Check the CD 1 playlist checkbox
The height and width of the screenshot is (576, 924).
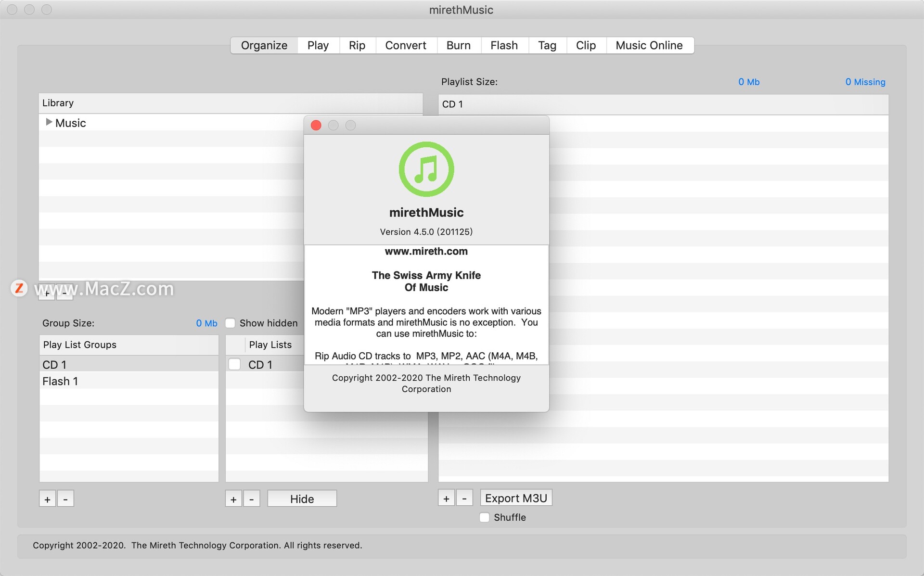coord(234,364)
